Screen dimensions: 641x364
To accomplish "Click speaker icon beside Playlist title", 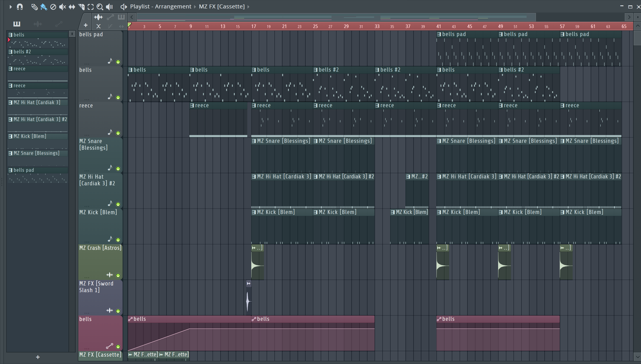I will [124, 7].
